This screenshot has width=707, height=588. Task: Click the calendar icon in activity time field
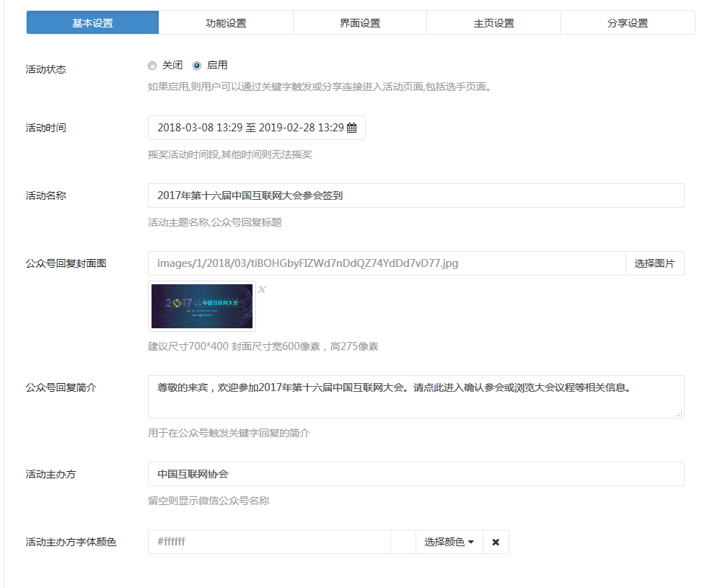352,128
